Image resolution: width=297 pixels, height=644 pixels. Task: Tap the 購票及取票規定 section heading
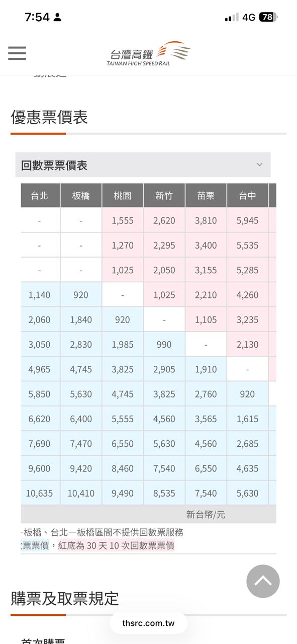[65, 598]
